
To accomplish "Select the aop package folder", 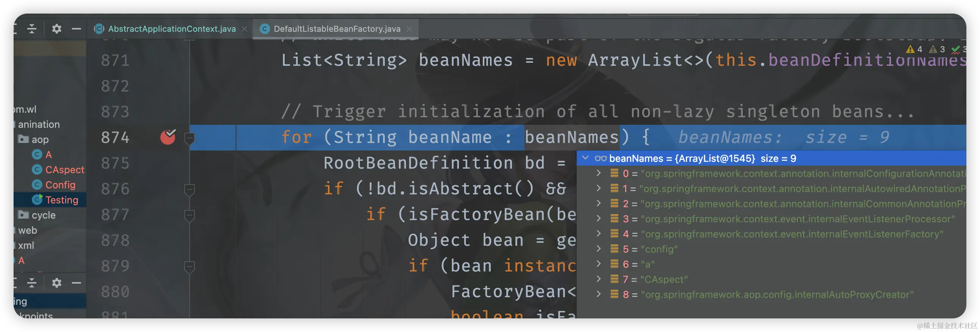I will pyautogui.click(x=40, y=140).
